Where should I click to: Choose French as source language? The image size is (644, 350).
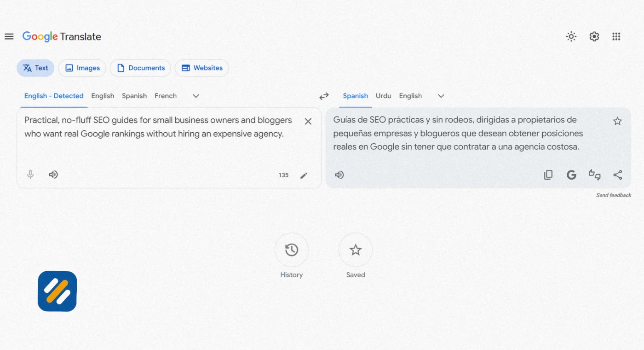click(166, 96)
